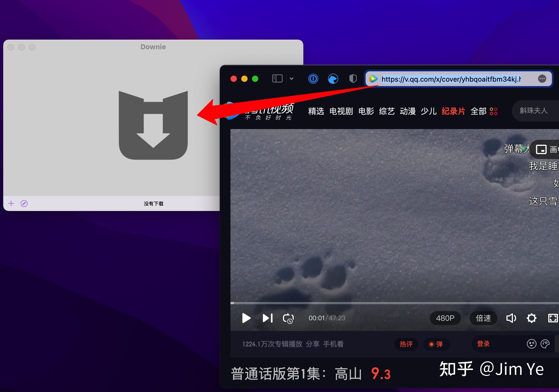Click the Downie window title
This screenshot has height=392, width=559.
point(153,47)
